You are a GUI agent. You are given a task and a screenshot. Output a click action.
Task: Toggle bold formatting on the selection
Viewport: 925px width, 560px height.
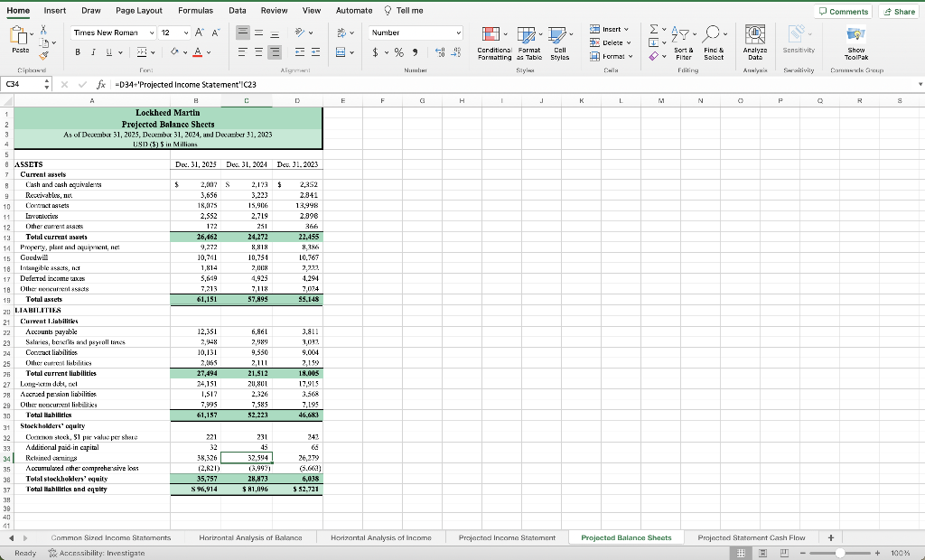click(x=76, y=54)
